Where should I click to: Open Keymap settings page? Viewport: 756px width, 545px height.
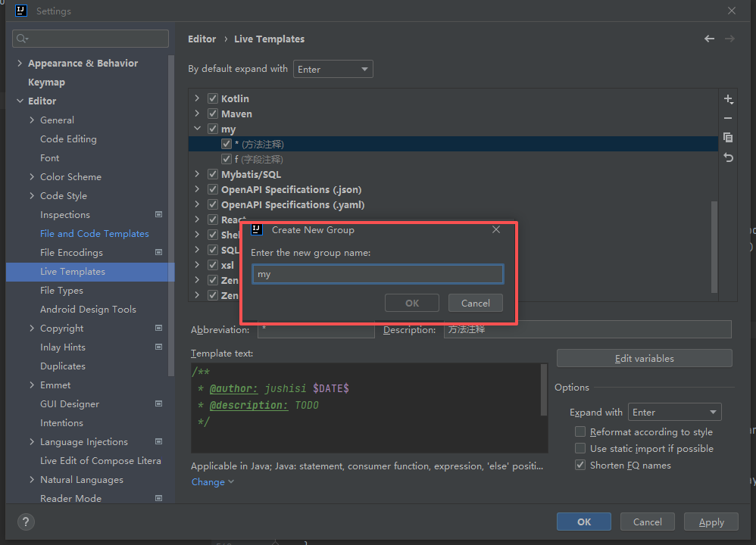pyautogui.click(x=46, y=83)
